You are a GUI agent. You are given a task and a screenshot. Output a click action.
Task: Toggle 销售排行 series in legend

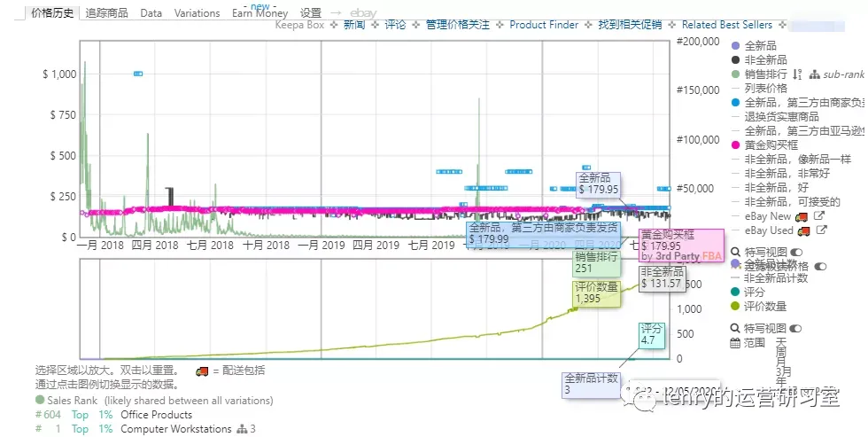(765, 74)
